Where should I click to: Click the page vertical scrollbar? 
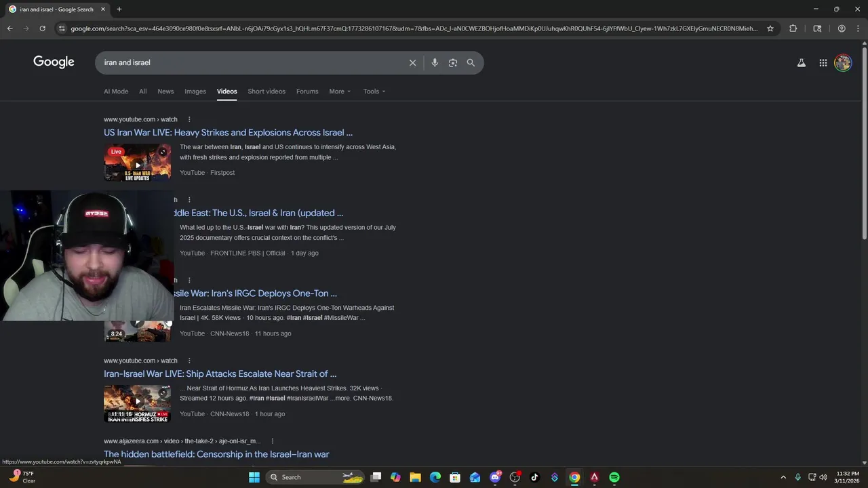pos(864,142)
